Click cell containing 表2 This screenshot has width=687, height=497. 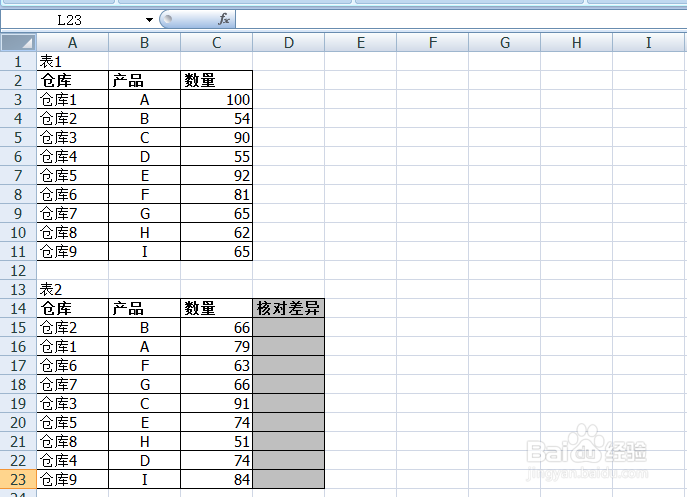pyautogui.click(x=72, y=289)
